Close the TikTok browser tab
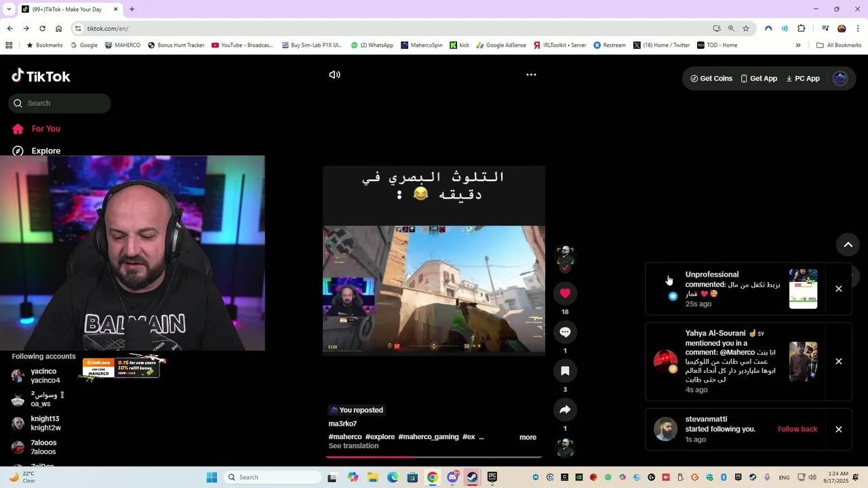868x488 pixels. click(115, 9)
